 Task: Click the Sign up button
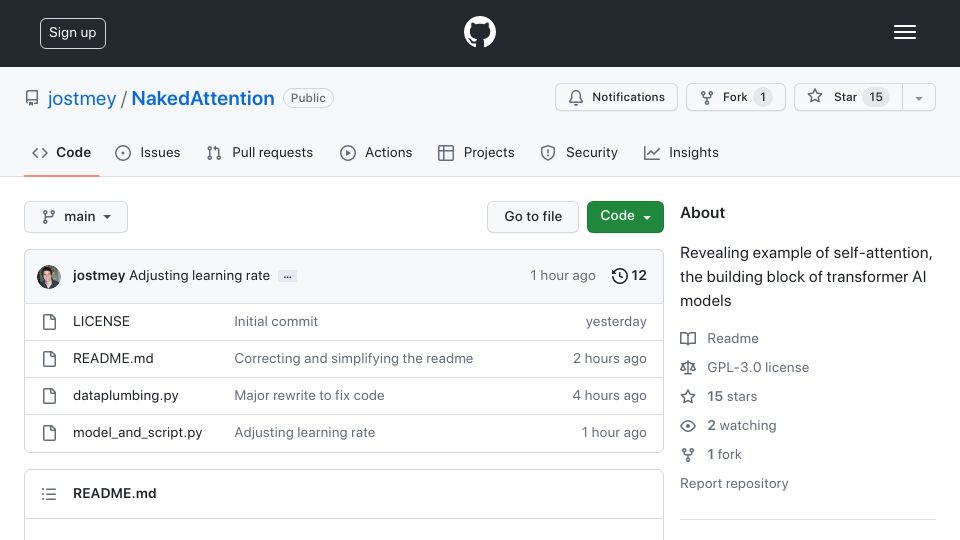(x=73, y=33)
